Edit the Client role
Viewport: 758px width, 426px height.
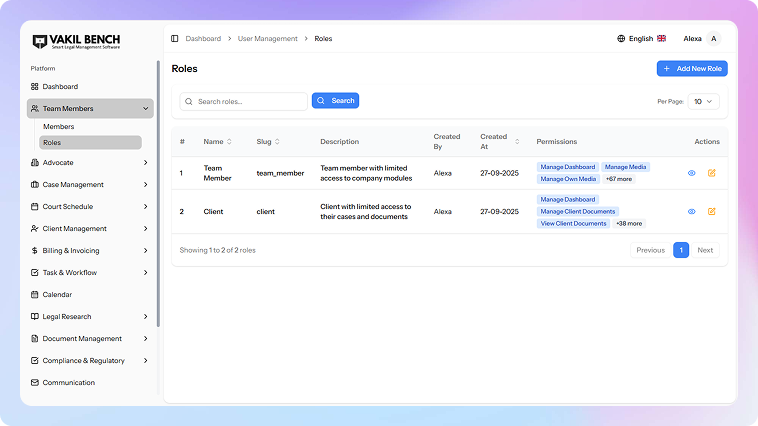tap(711, 212)
